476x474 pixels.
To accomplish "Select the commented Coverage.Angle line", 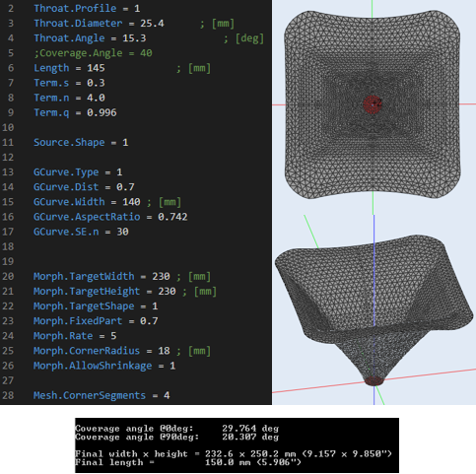I will point(94,53).
